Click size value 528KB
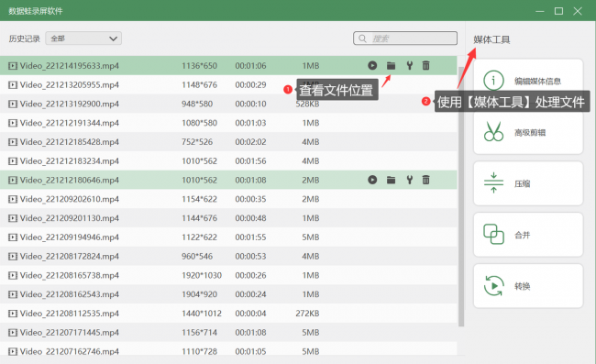Image resolution: width=596 pixels, height=364 pixels. (x=307, y=104)
